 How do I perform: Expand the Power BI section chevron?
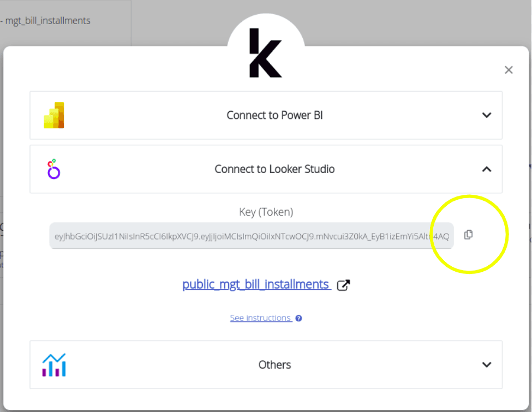[487, 115]
